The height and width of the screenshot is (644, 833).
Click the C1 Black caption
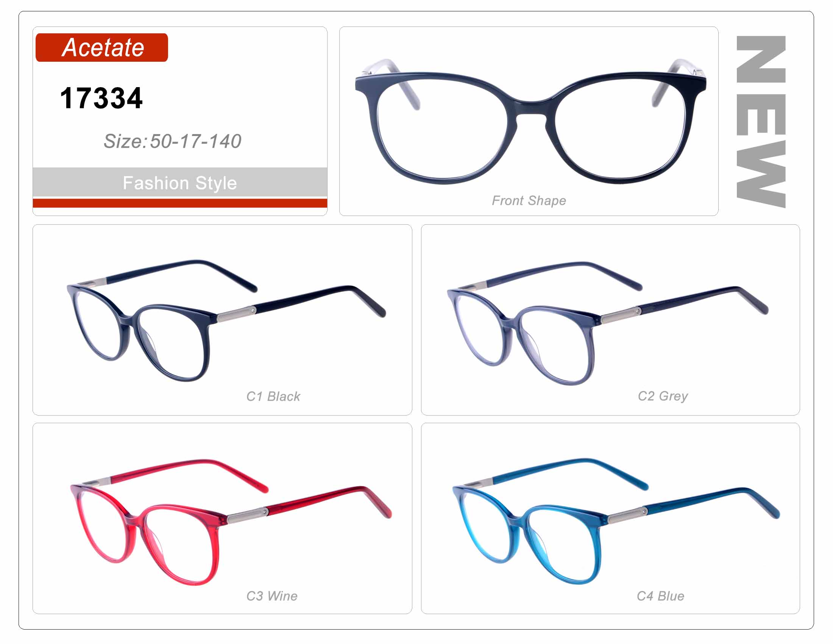coord(273,397)
